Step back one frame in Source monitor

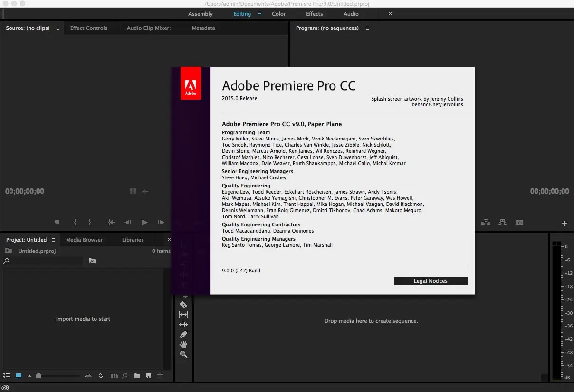coord(128,222)
